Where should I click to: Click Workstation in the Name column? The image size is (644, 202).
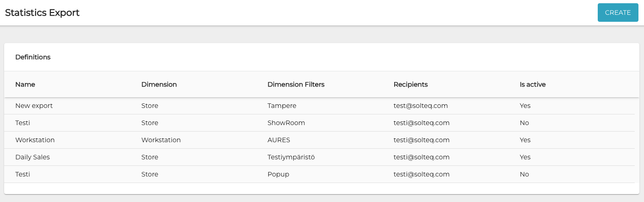point(35,140)
